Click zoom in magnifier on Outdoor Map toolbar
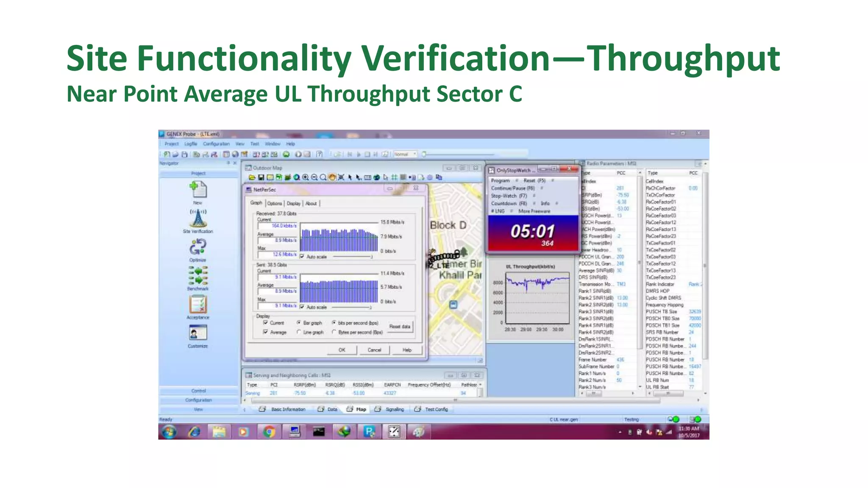868x488 pixels. (x=305, y=177)
